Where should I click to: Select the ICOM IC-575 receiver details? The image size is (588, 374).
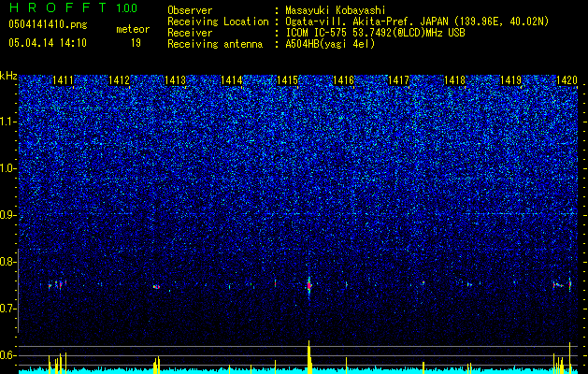click(x=375, y=33)
